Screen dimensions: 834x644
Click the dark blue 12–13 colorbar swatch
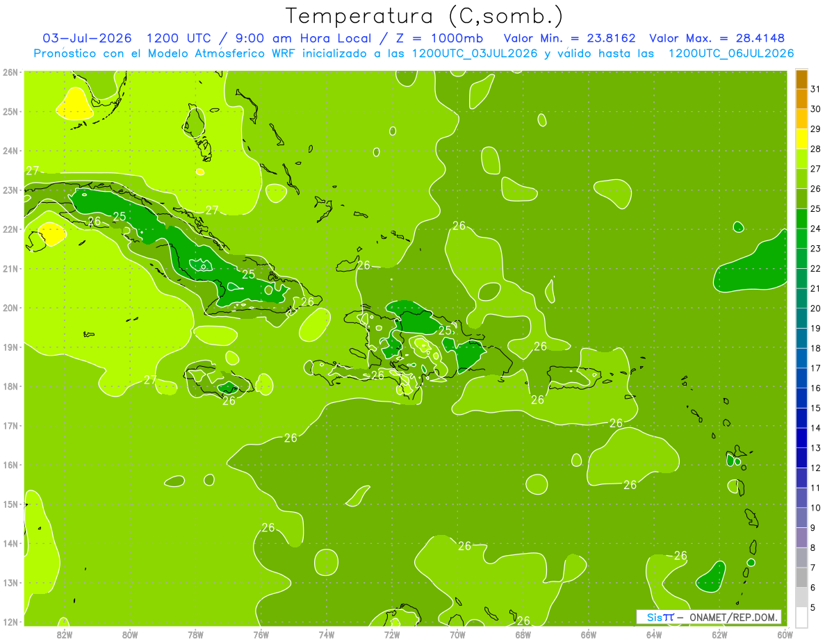click(x=801, y=458)
